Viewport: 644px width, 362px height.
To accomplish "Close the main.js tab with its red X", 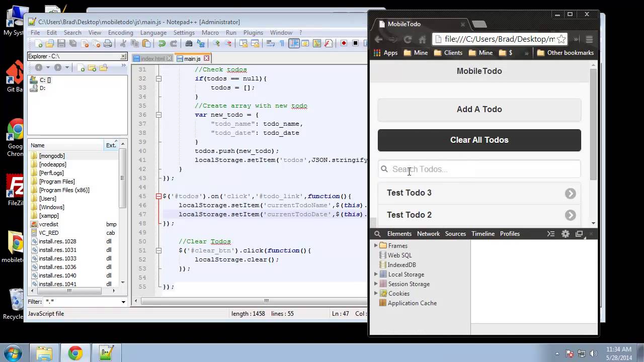I will [x=206, y=59].
